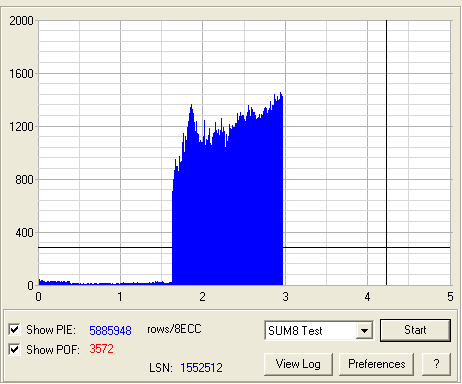Image resolution: width=462 pixels, height=384 pixels.
Task: Click the y-axis label 1200
Action: pyautogui.click(x=21, y=127)
